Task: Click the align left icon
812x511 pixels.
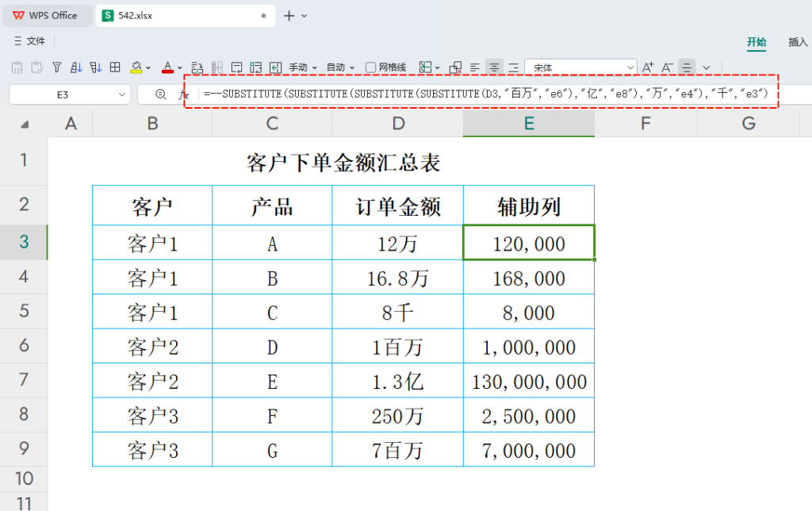Action: [475, 67]
